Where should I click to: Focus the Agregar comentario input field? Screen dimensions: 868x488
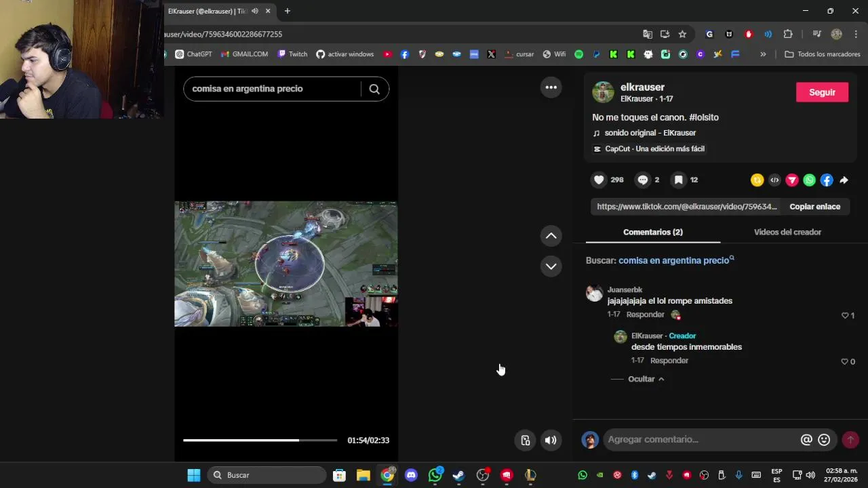[x=702, y=440]
